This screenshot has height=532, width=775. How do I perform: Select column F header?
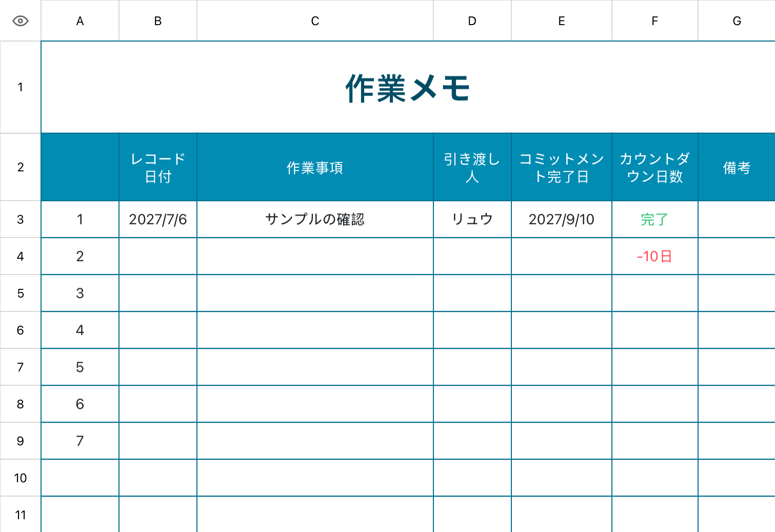655,21
